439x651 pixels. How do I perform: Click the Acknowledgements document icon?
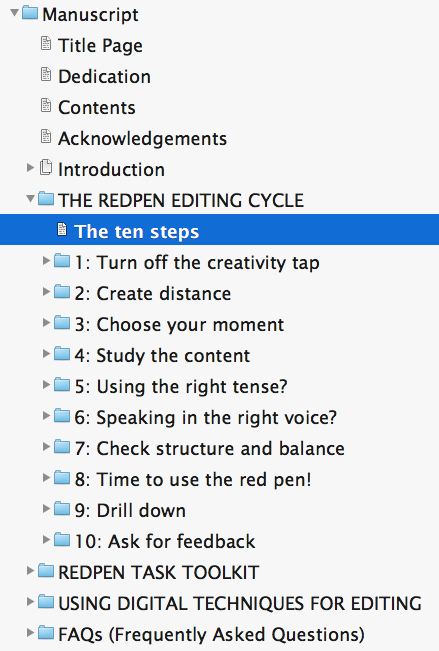46,137
